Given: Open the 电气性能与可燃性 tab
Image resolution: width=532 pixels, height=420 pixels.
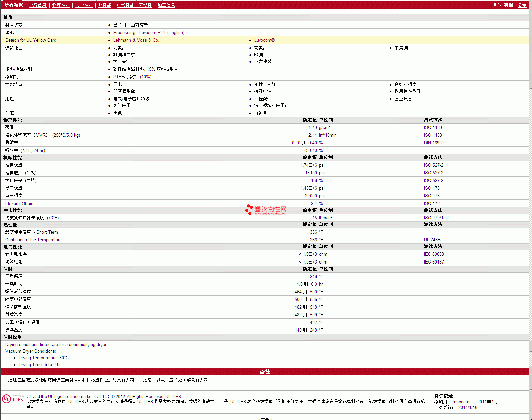Looking at the screenshot, I should click(x=134, y=5).
